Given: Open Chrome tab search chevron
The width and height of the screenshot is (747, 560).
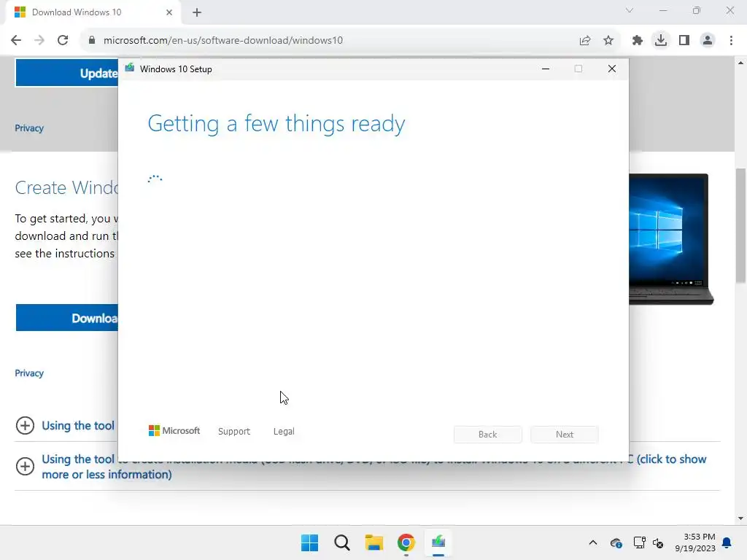Looking at the screenshot, I should coord(630,10).
